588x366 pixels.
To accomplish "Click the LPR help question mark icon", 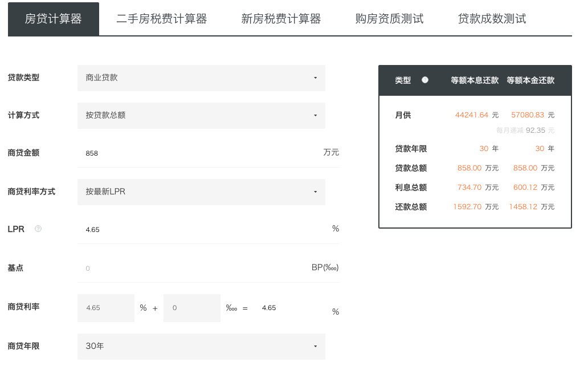I will point(38,229).
